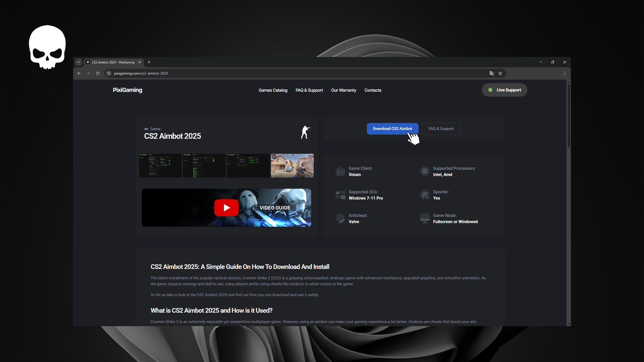Image resolution: width=644 pixels, height=362 pixels.
Task: Click the 'Intel, Amd' value
Action: (x=442, y=175)
